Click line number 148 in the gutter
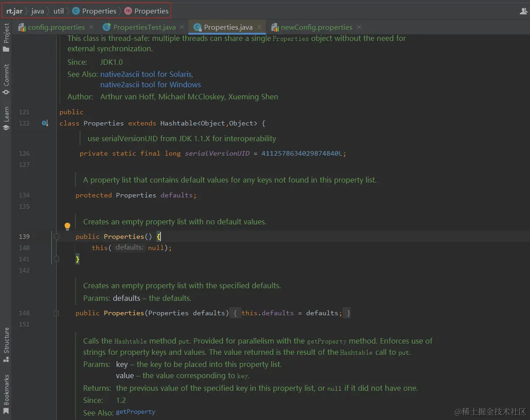The width and height of the screenshot is (530, 420). (x=24, y=313)
